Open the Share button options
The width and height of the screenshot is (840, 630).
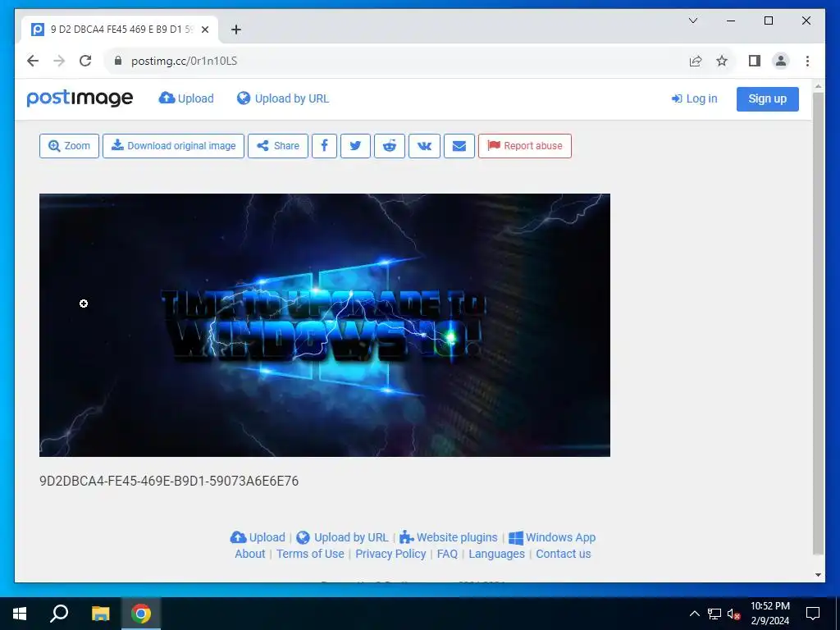coord(278,146)
